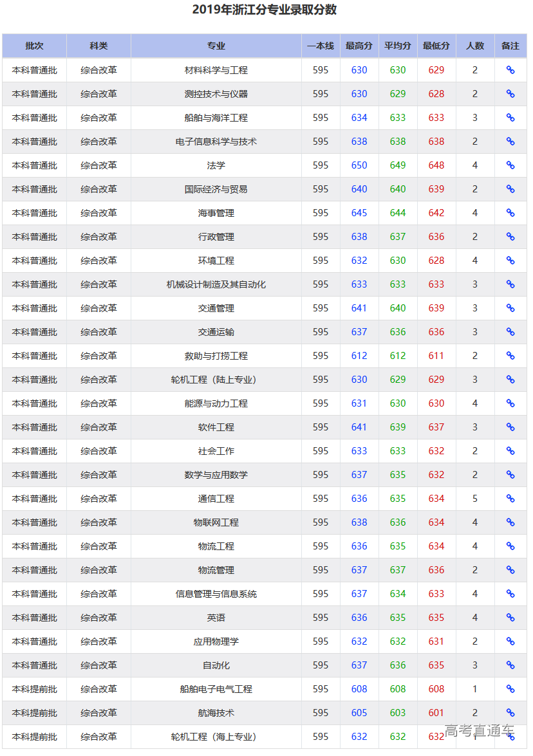Image resolution: width=533 pixels, height=756 pixels.
Task: Open the remark link icon for 轮机工程（陆上专业）
Action: tap(510, 380)
